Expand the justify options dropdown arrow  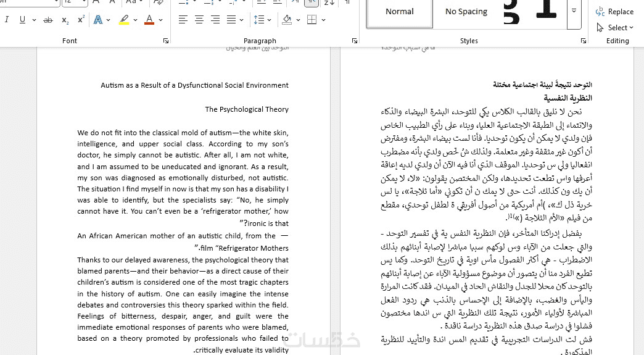coord(242,20)
